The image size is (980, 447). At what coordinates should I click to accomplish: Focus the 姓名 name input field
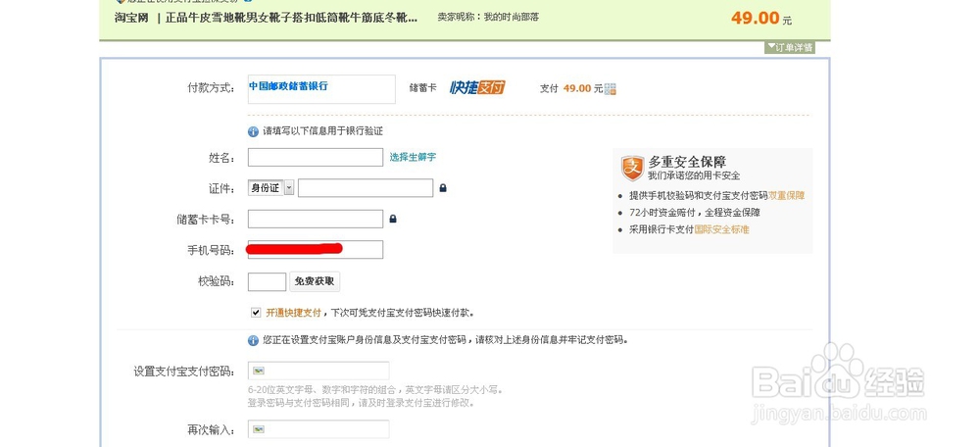click(x=316, y=158)
